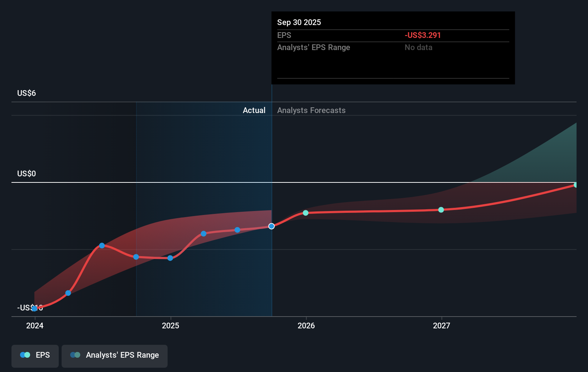Click the highlighted data point at Sep 30 2025
Viewport: 588px width, 372px height.
pyautogui.click(x=271, y=226)
